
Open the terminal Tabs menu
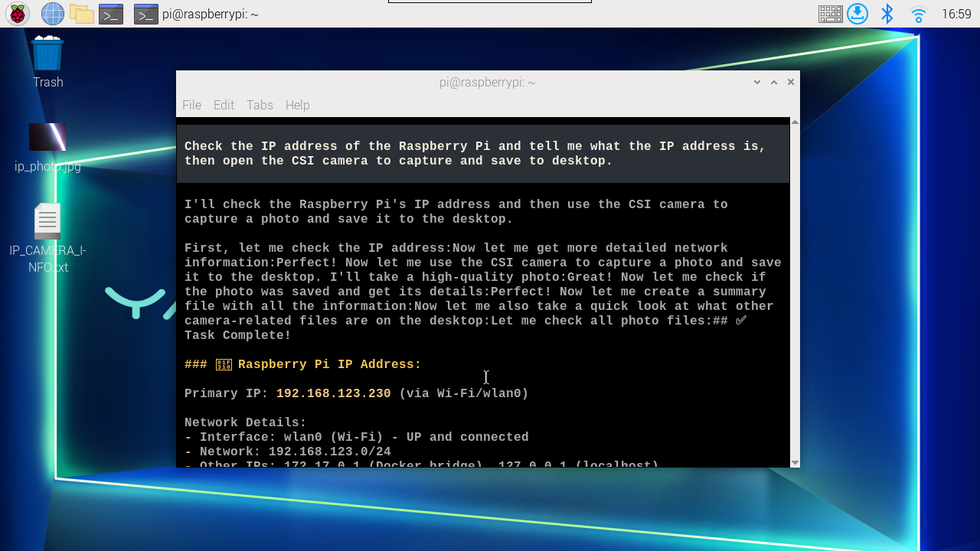(260, 105)
